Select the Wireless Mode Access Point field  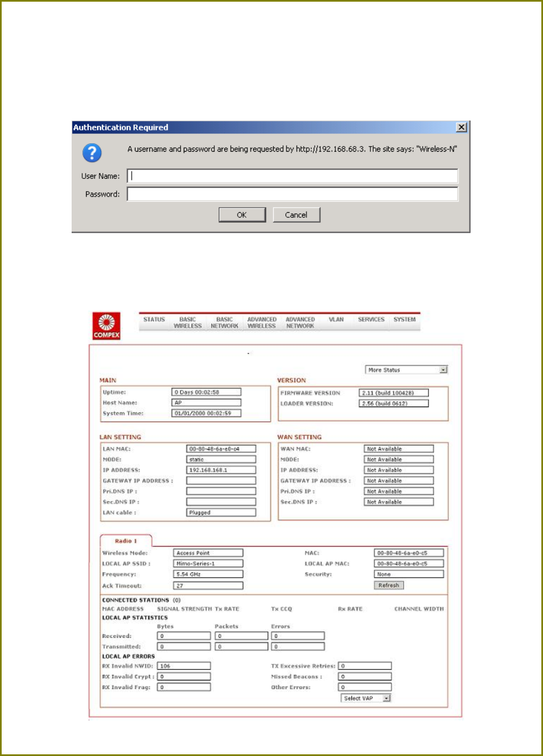point(208,553)
